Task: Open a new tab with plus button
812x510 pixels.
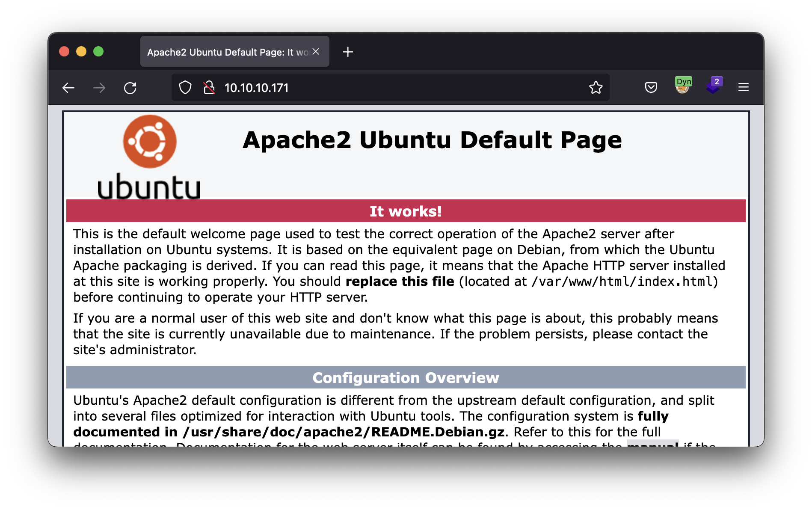Action: point(348,52)
